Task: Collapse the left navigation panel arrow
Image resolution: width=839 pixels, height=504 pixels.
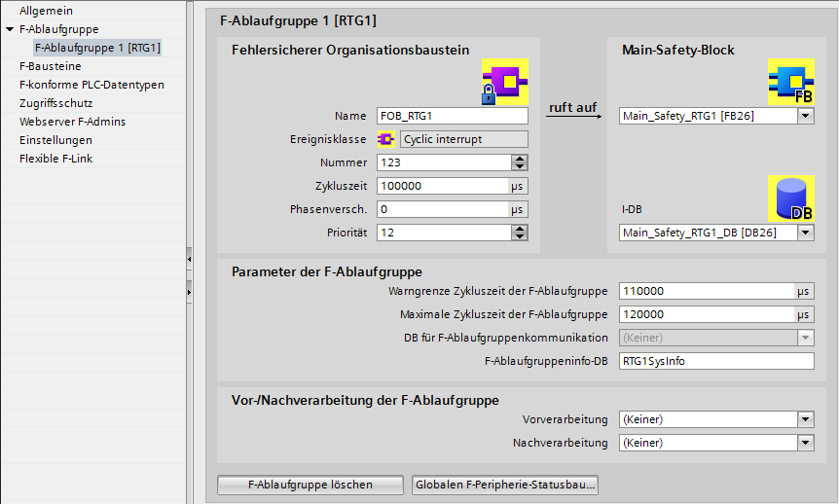Action: point(188,260)
